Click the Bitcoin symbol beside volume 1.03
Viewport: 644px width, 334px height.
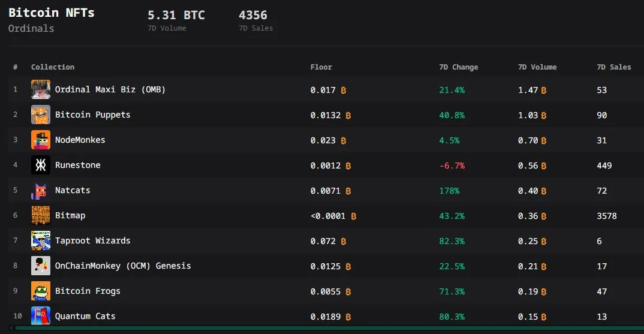[544, 116]
